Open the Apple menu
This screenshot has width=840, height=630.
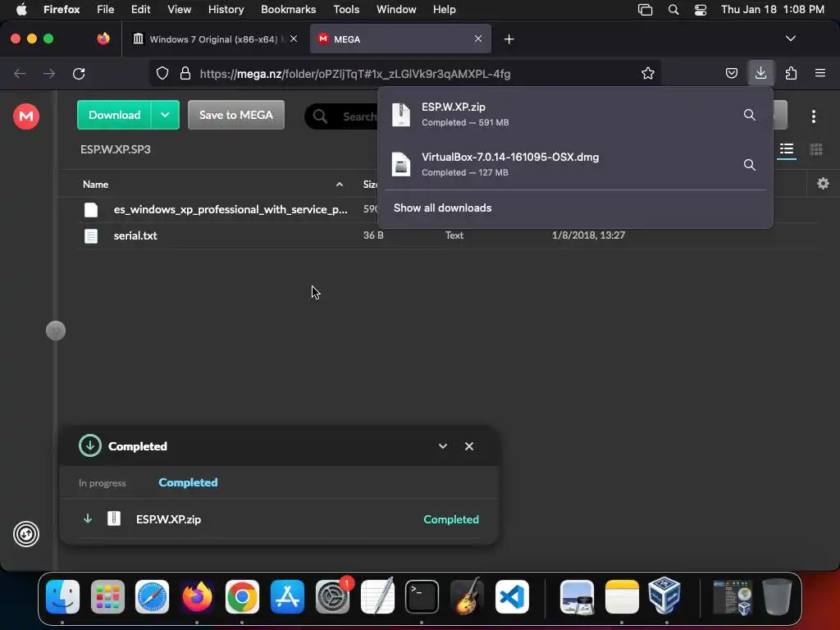[x=21, y=10]
